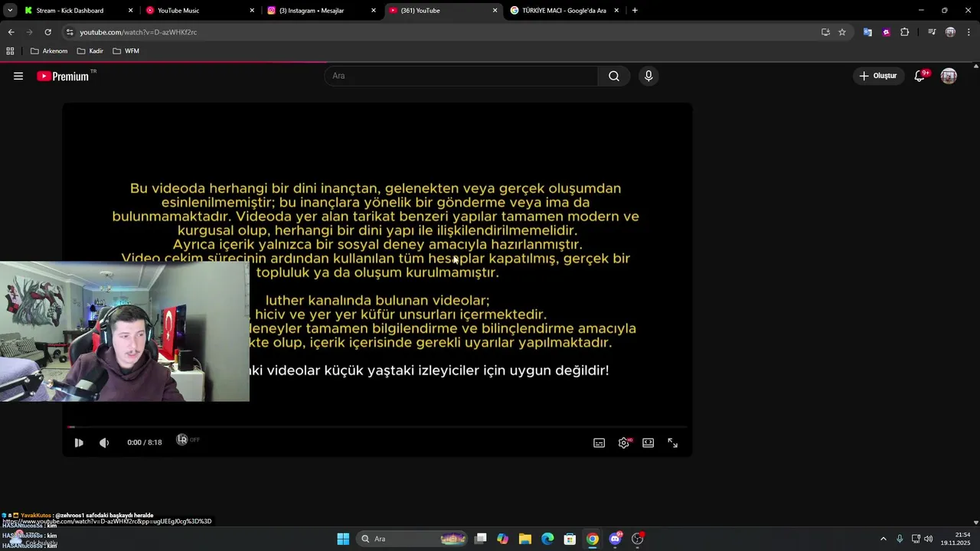Screen dimensions: 980x551
Task: Open the tray microphone indicator
Action: pyautogui.click(x=900, y=539)
